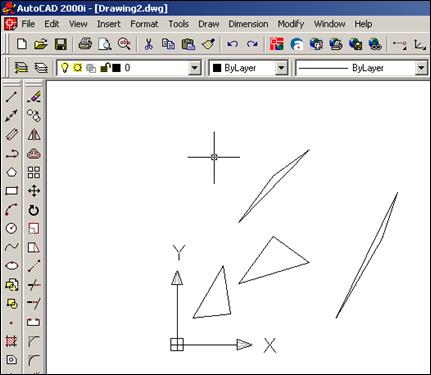
Task: Activate the Polyline tool
Action: point(11,154)
